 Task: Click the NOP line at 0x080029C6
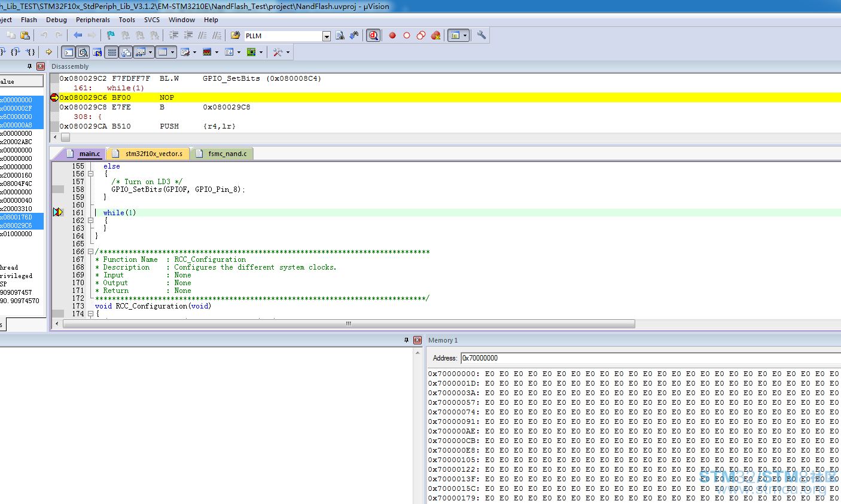[x=450, y=97]
